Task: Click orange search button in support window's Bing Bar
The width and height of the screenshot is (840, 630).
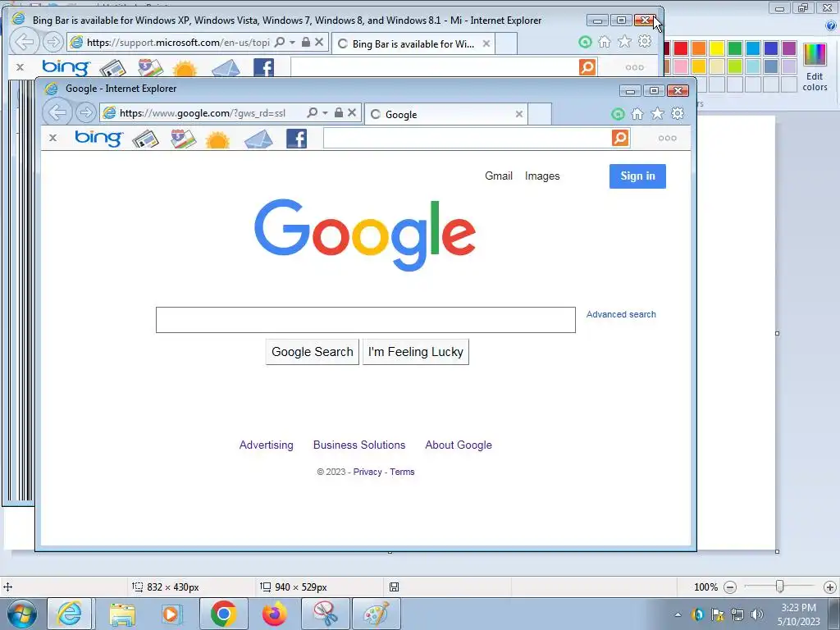Action: 587,67
